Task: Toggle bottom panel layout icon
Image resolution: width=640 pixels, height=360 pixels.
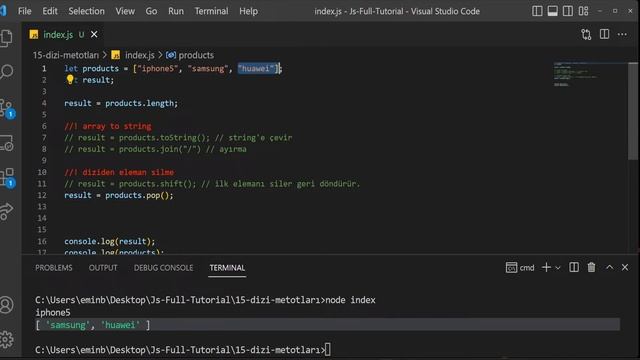Action: [x=553, y=11]
